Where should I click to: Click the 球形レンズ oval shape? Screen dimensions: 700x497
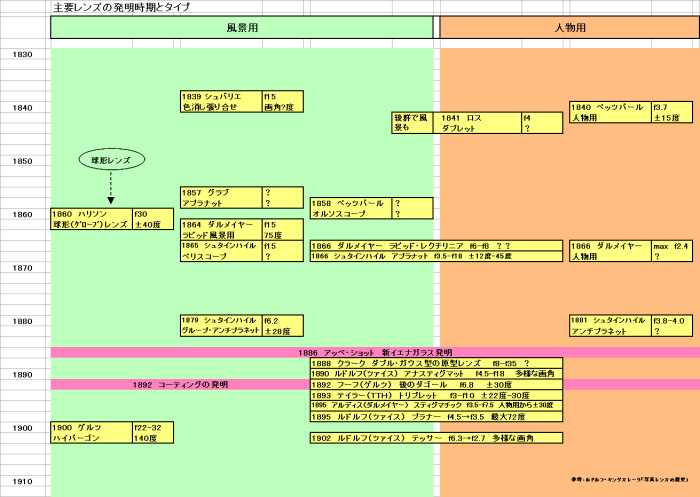(x=111, y=160)
